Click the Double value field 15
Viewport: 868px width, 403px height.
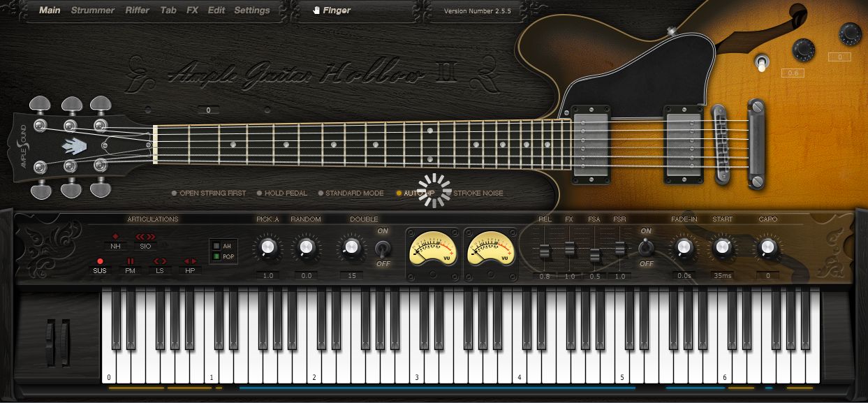352,276
